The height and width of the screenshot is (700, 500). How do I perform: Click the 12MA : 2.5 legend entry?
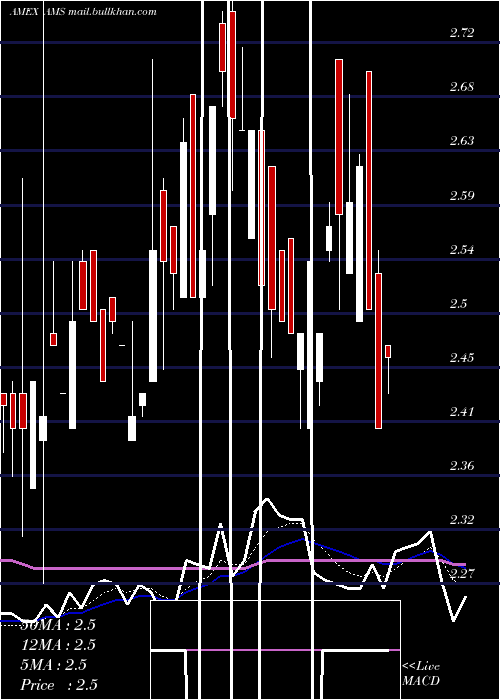[58, 645]
